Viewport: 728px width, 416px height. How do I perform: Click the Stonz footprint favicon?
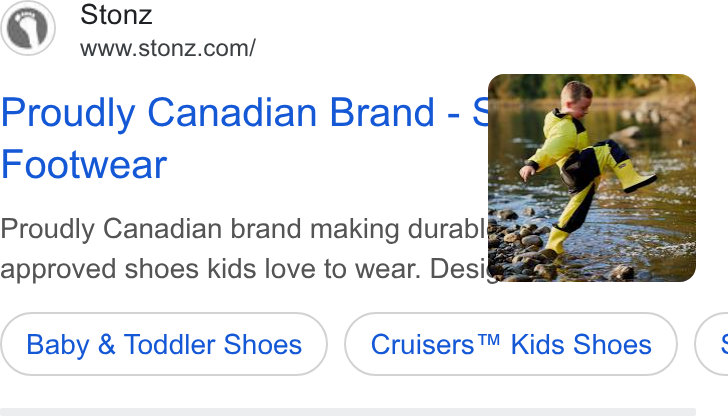(x=28, y=28)
